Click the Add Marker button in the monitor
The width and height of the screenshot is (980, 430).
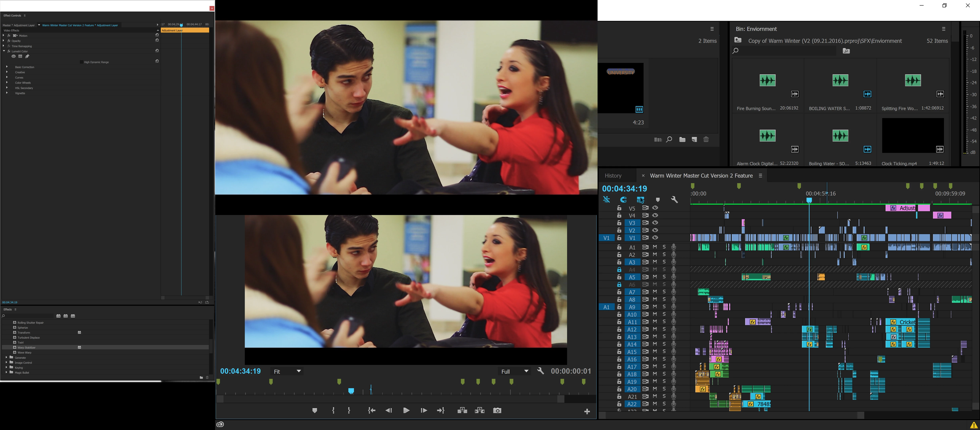(315, 411)
